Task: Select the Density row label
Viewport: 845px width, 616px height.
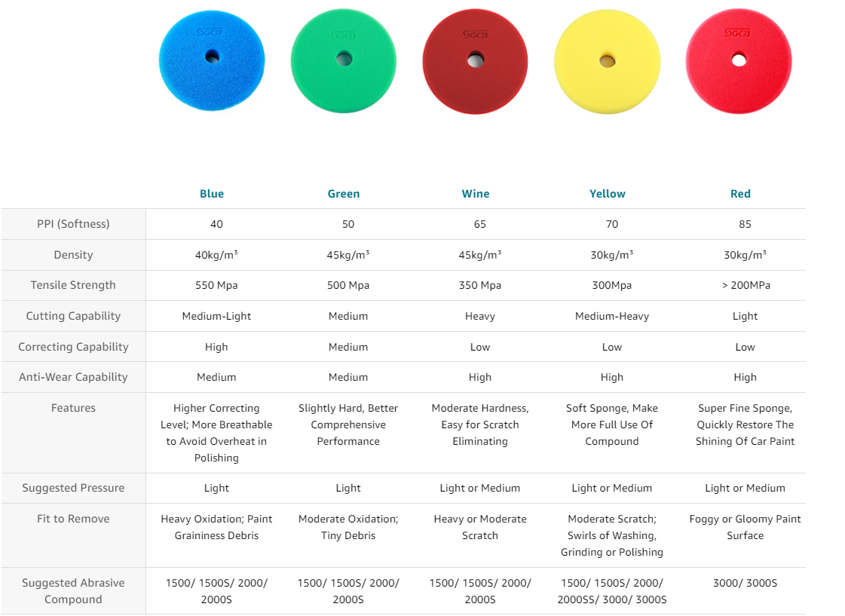Action: (73, 255)
